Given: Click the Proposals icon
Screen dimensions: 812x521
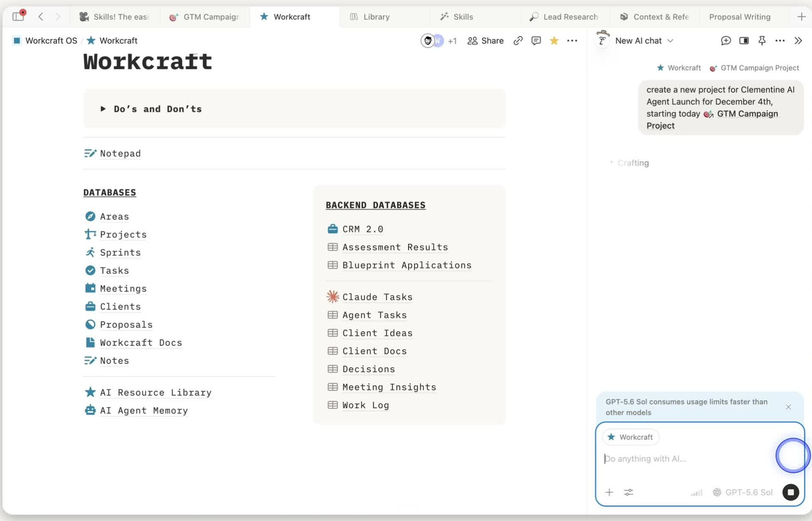Looking at the screenshot, I should tap(90, 324).
